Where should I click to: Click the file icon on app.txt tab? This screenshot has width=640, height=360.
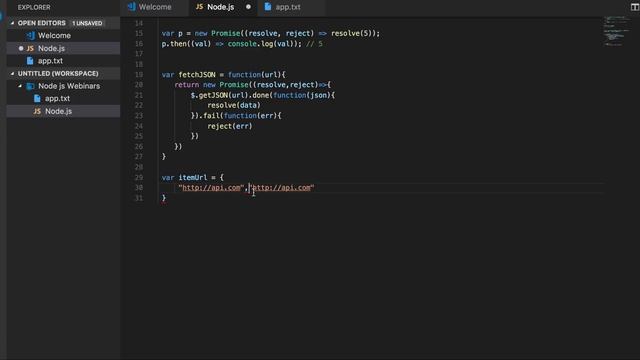pos(268,7)
